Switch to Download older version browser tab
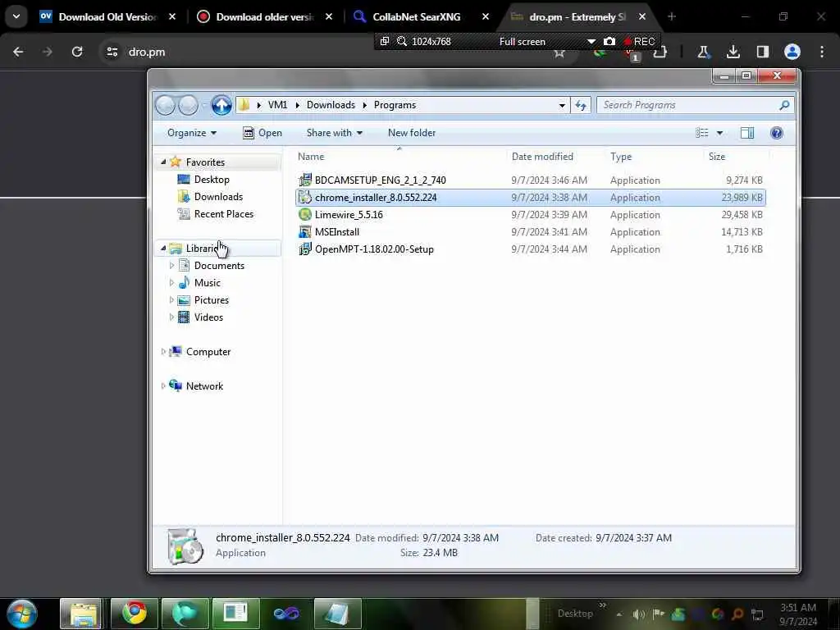 [x=265, y=17]
